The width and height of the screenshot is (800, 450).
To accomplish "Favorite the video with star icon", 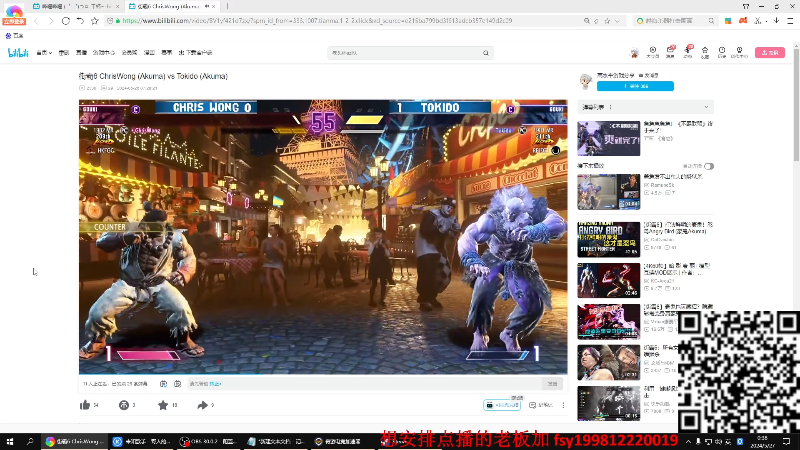I will [x=163, y=405].
